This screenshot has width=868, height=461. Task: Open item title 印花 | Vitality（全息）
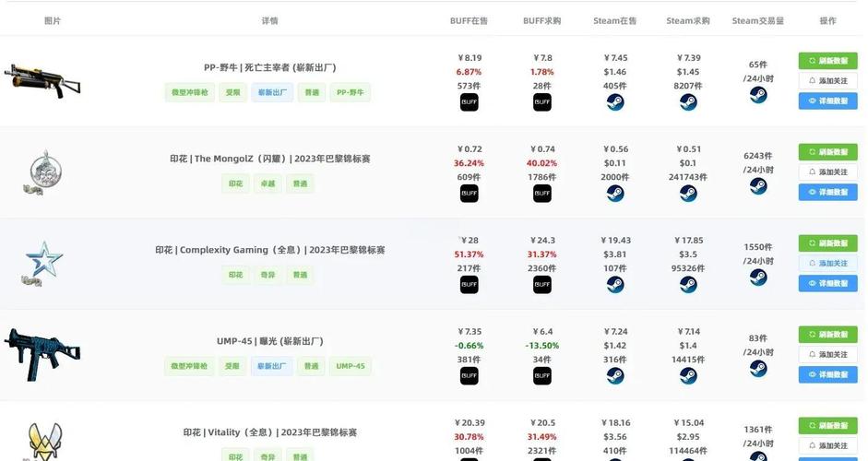269,432
